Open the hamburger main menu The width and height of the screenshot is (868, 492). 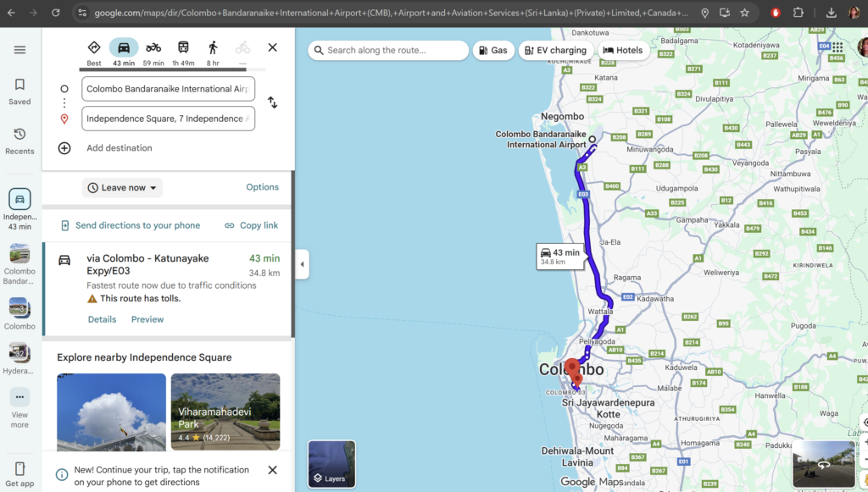point(19,50)
